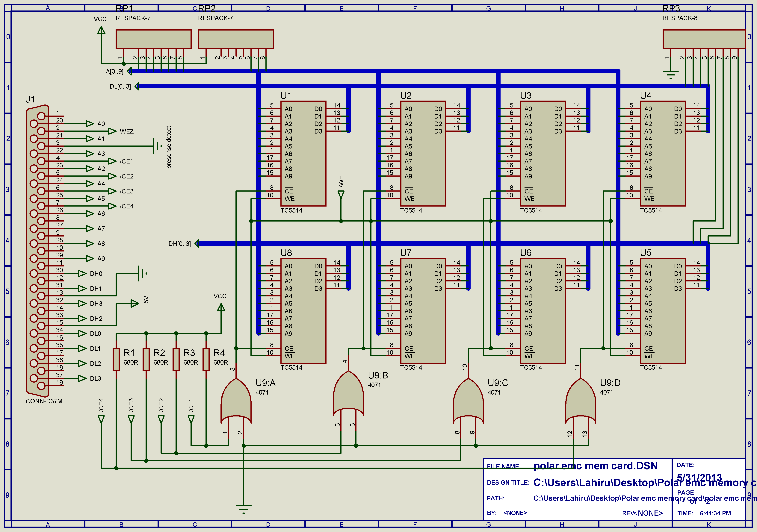This screenshot has width=757, height=532.
Task: Click the U7 TC5514 chip body
Action: [x=423, y=310]
